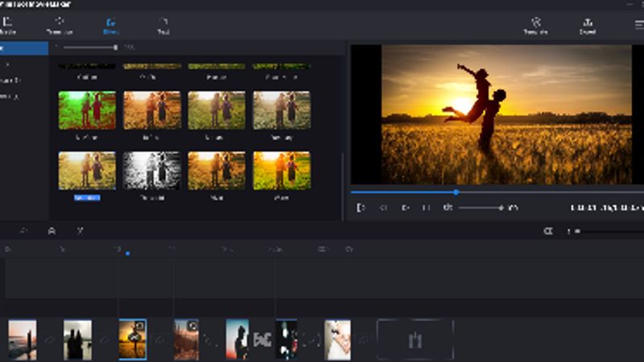This screenshot has height=362, width=644.
Task: Select the silhouette clip with teal-to-red gradient
Action: (237, 339)
